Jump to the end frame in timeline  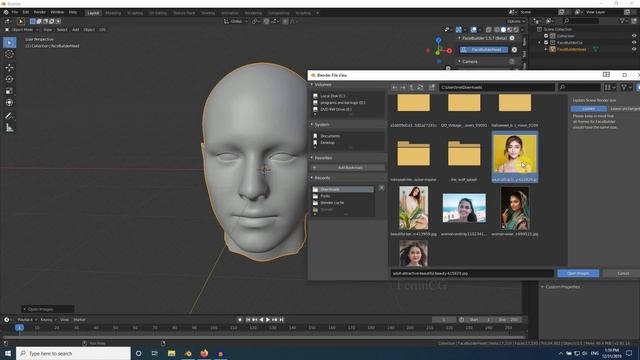pyautogui.click(x=282, y=320)
